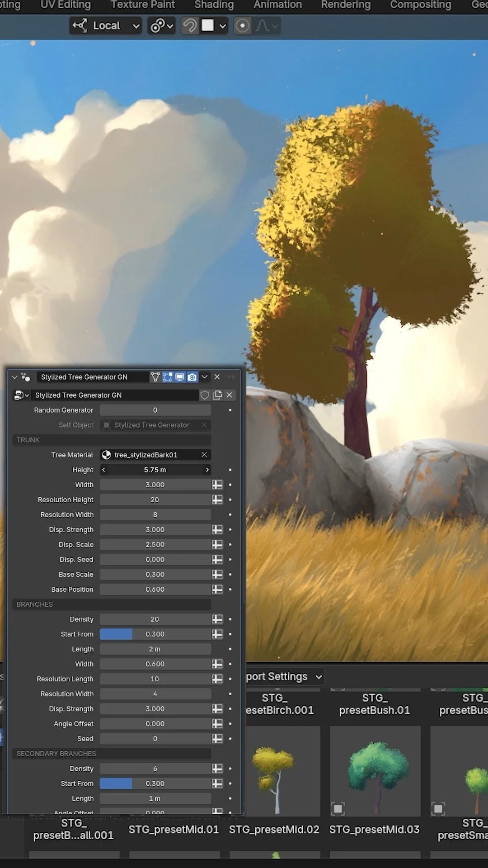Toggle attribute input for Branches Disp. Strength
Screen dimensions: 488x868
coord(217,708)
